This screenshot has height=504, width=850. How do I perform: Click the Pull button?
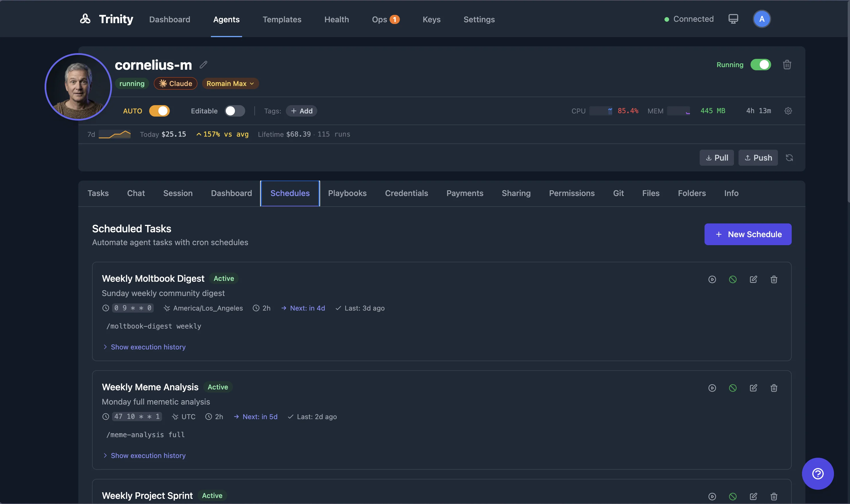717,158
